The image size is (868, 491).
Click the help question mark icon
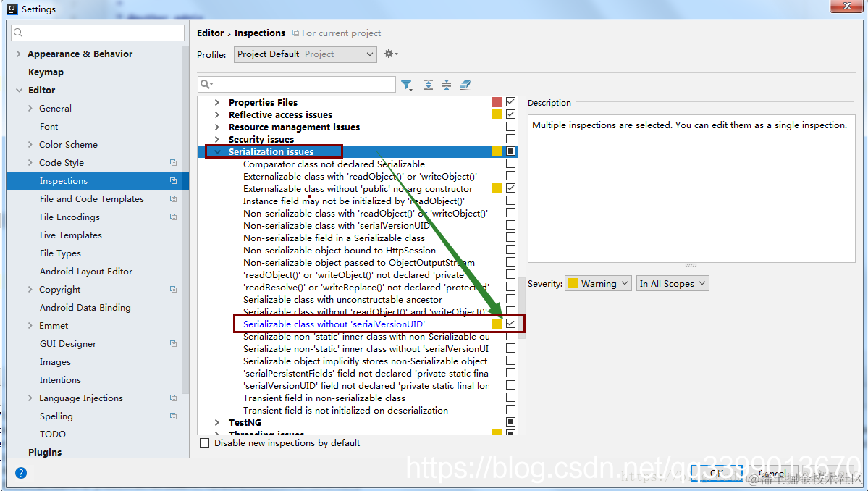(x=21, y=473)
